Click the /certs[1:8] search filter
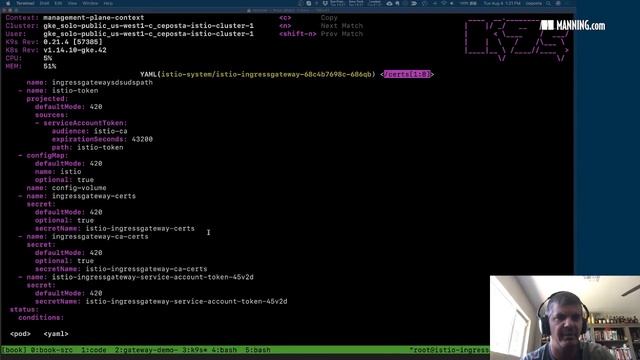Image resolution: width=640 pixels, height=360 pixels. click(407, 74)
